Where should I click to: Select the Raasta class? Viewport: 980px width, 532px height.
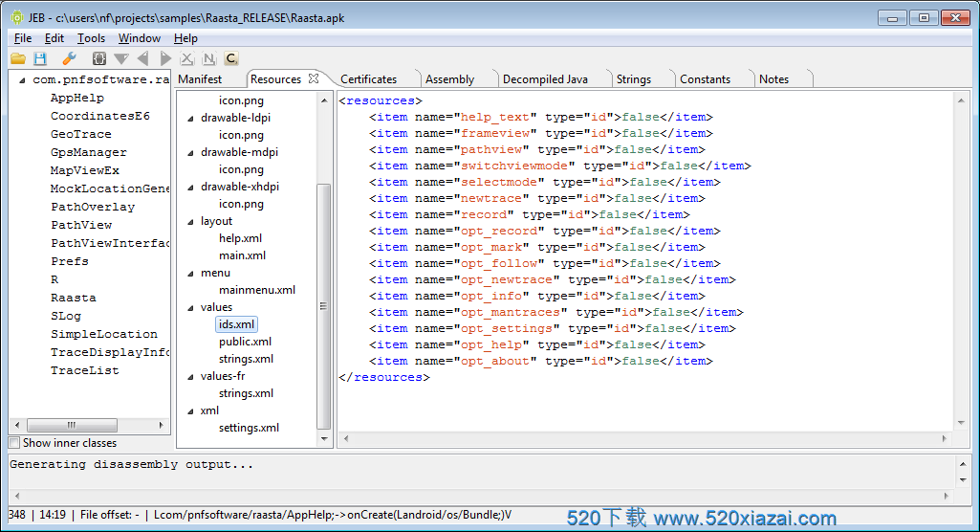[x=74, y=297]
